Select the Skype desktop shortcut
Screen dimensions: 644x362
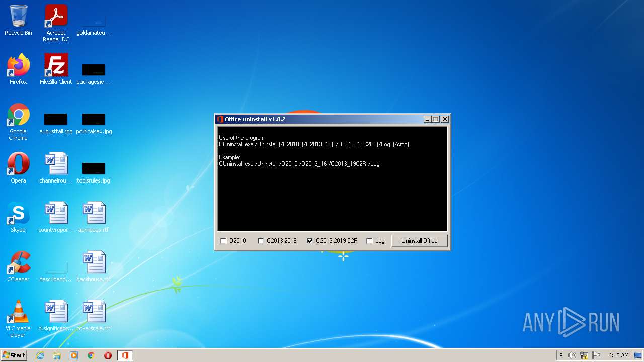[18, 217]
